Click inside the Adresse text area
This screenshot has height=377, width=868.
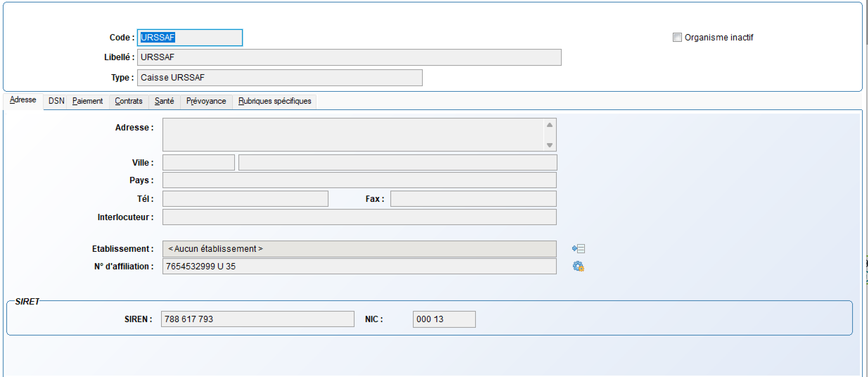pos(353,135)
